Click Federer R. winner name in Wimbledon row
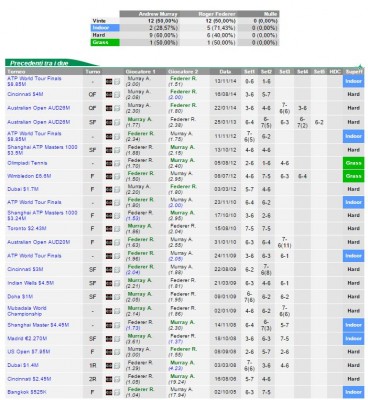This screenshot has height=400, width=368. click(141, 173)
